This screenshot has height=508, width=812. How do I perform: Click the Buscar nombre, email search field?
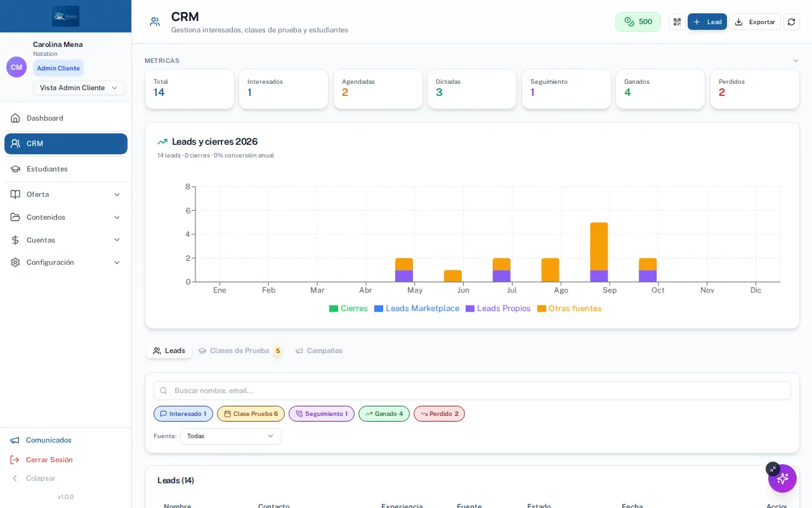(x=472, y=391)
